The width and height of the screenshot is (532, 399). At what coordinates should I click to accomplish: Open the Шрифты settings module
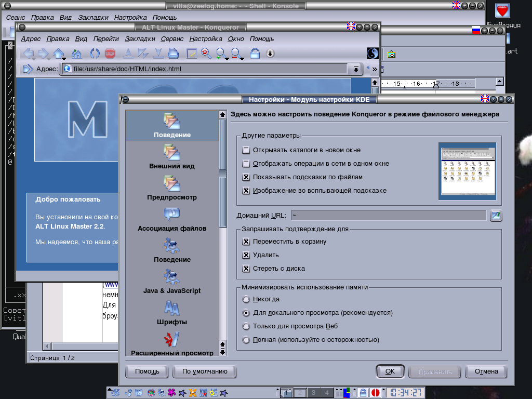click(172, 313)
